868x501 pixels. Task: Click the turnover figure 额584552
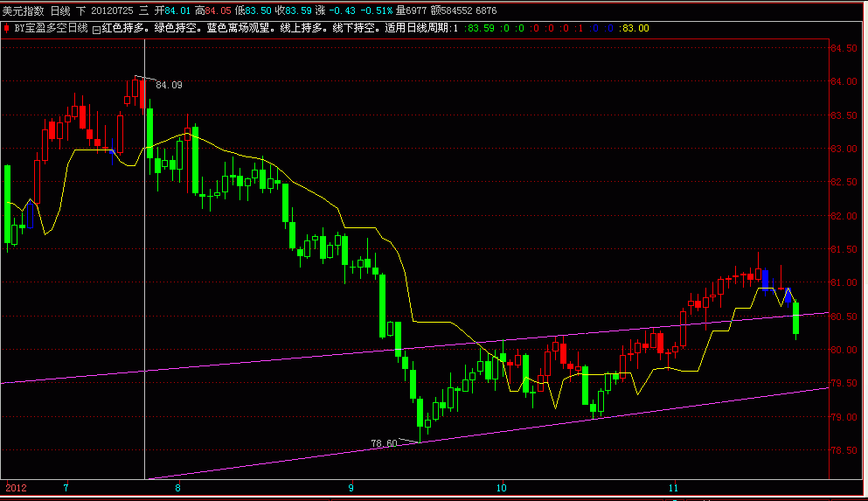451,10
